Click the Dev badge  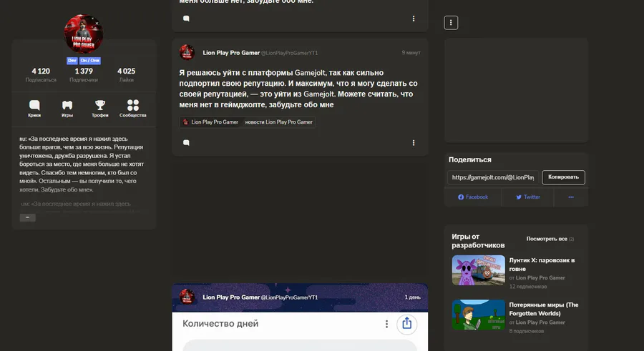72,60
